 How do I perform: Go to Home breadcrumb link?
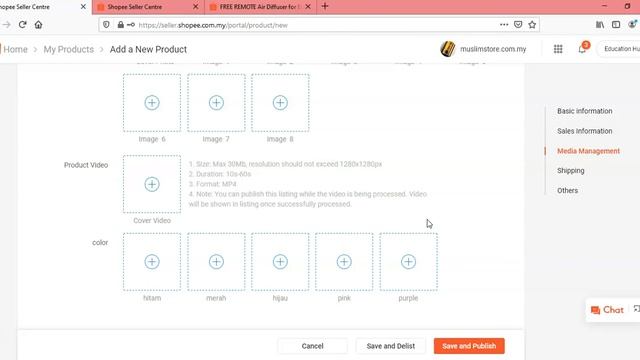(x=15, y=49)
